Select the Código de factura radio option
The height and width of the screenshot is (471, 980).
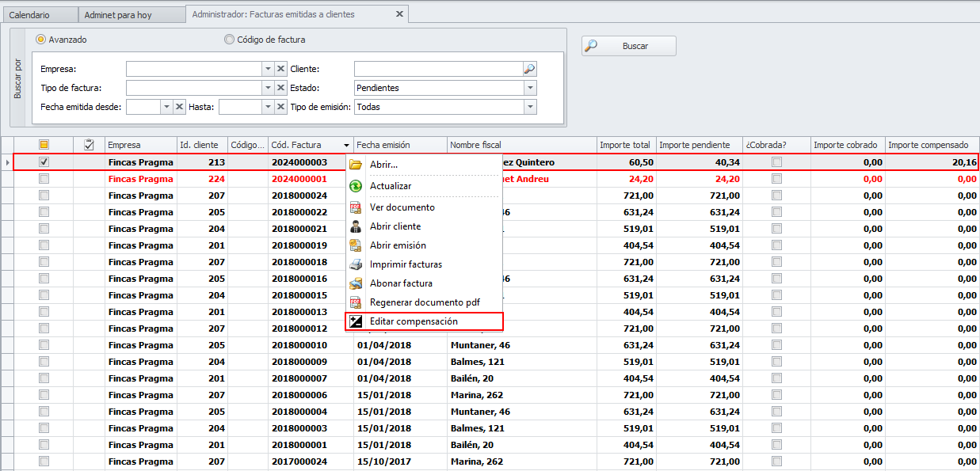[x=230, y=40]
